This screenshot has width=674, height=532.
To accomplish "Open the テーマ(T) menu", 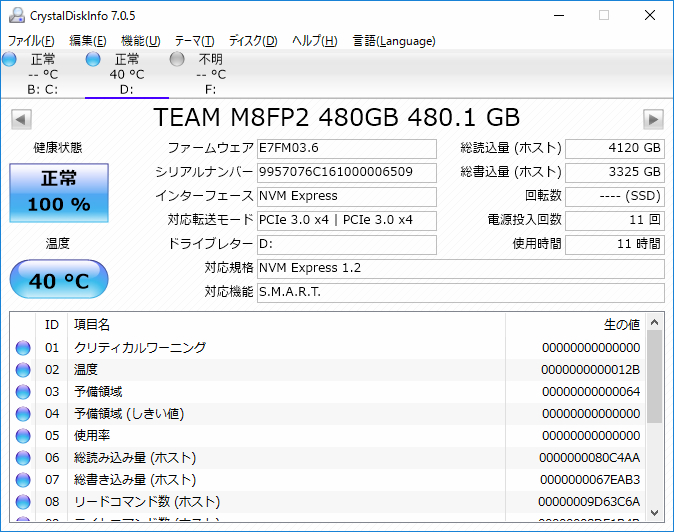I will 194,41.
